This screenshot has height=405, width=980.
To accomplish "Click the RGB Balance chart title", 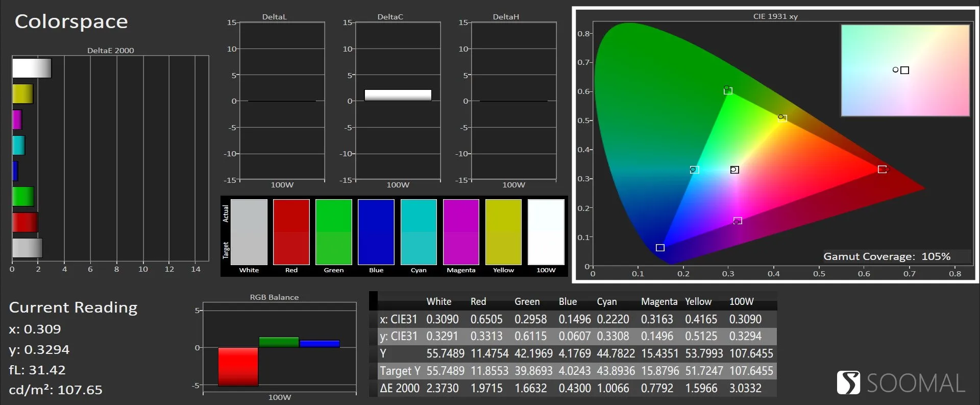I will coord(274,297).
